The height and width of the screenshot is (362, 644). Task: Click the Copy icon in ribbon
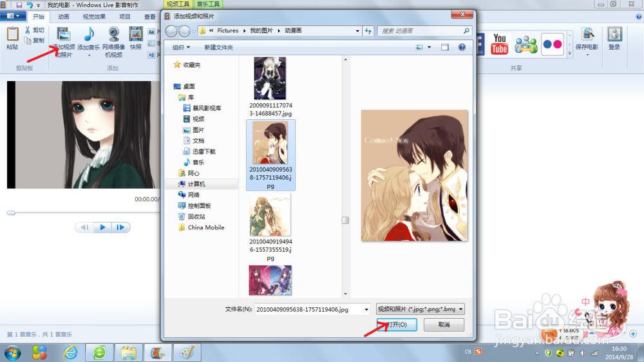coord(28,41)
